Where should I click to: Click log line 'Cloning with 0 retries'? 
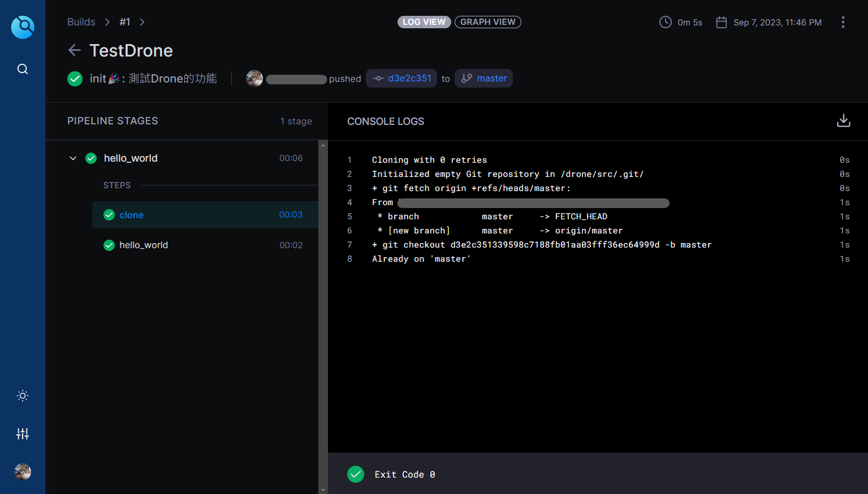[x=429, y=160]
